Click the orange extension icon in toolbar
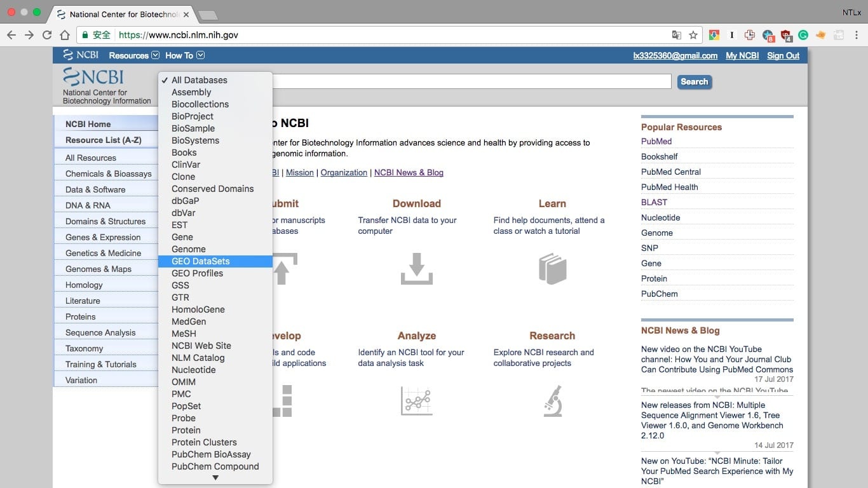The height and width of the screenshot is (488, 868). click(821, 35)
